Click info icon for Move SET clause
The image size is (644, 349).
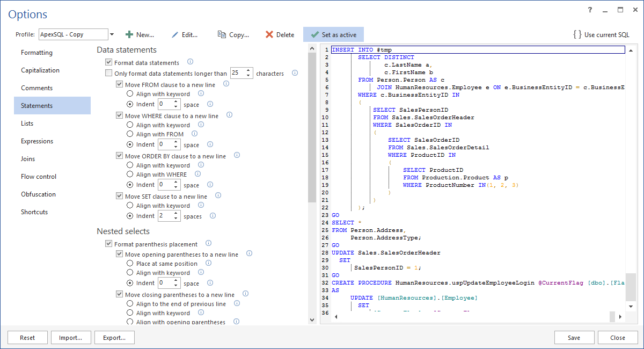point(218,196)
